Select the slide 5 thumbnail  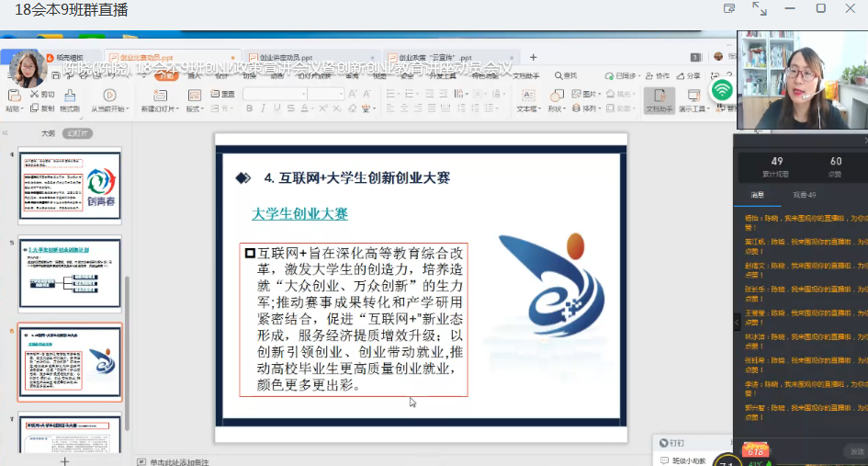70,274
